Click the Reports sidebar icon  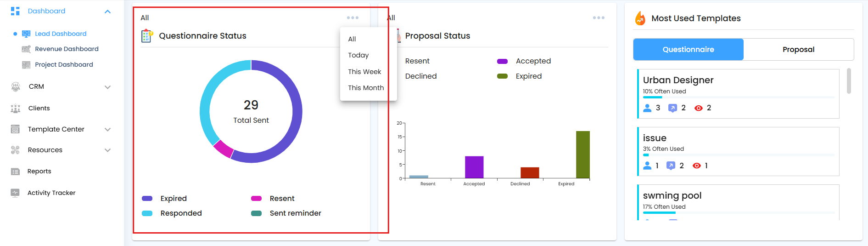pyautogui.click(x=15, y=172)
